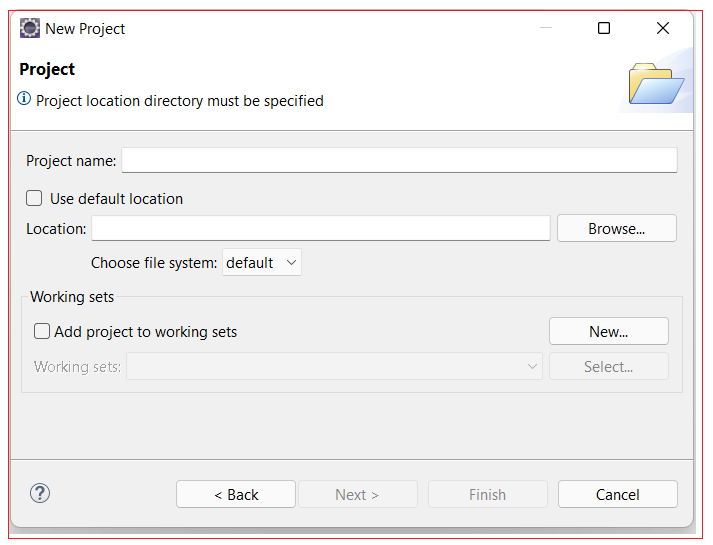
Task: Click Select... in the Working sets group
Action: pos(608,366)
